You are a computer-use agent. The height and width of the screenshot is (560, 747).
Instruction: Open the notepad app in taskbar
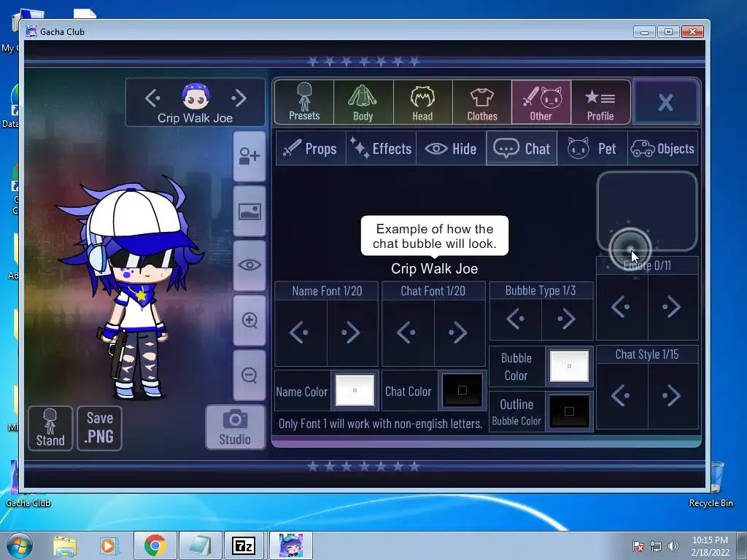[200, 545]
